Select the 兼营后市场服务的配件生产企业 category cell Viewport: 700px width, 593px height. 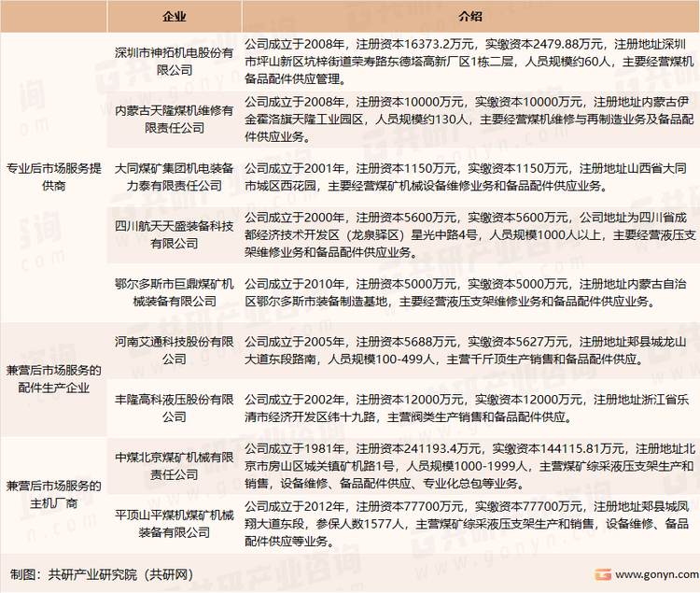[x=53, y=379]
